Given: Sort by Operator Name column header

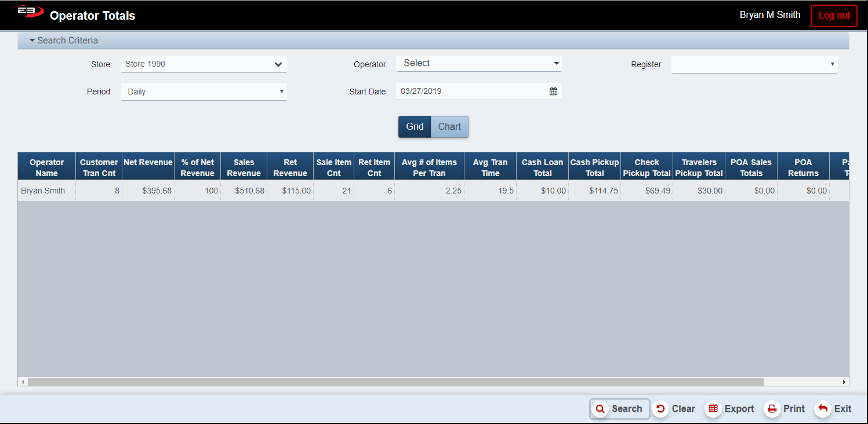Looking at the screenshot, I should [x=46, y=168].
